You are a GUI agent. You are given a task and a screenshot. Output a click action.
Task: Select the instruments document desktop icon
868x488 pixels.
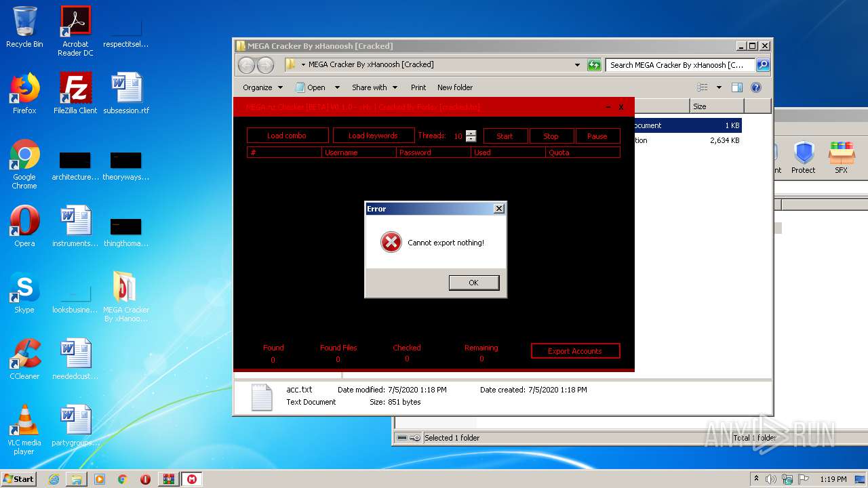(x=75, y=226)
